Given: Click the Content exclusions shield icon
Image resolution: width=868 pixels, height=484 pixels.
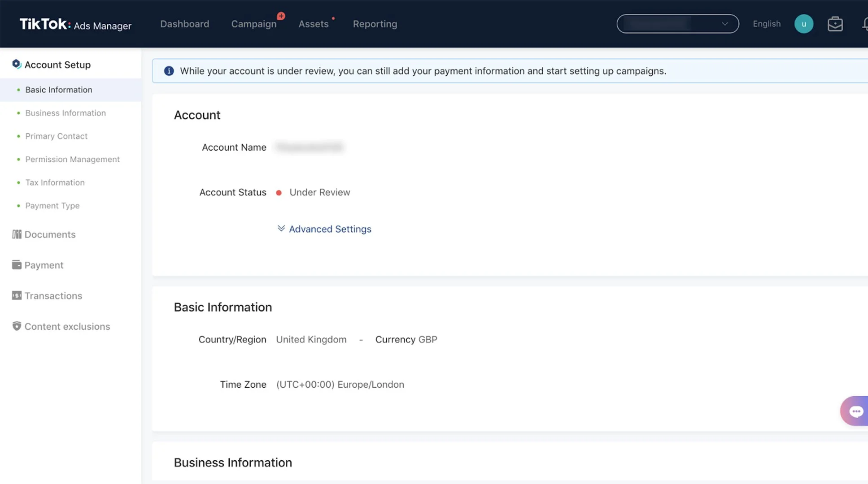Looking at the screenshot, I should click(x=17, y=326).
